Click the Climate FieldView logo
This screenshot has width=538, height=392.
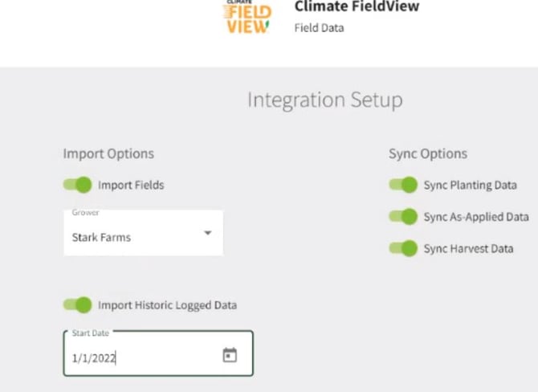247,17
